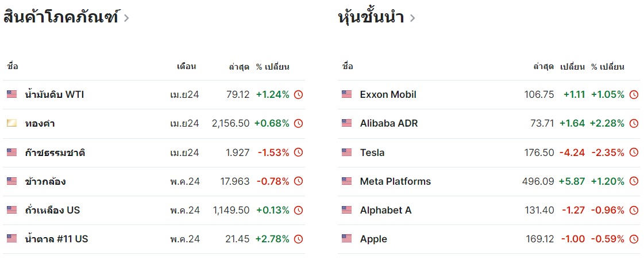The image size is (644, 259).
Task: Open the Tesla stock link
Action: 372,153
